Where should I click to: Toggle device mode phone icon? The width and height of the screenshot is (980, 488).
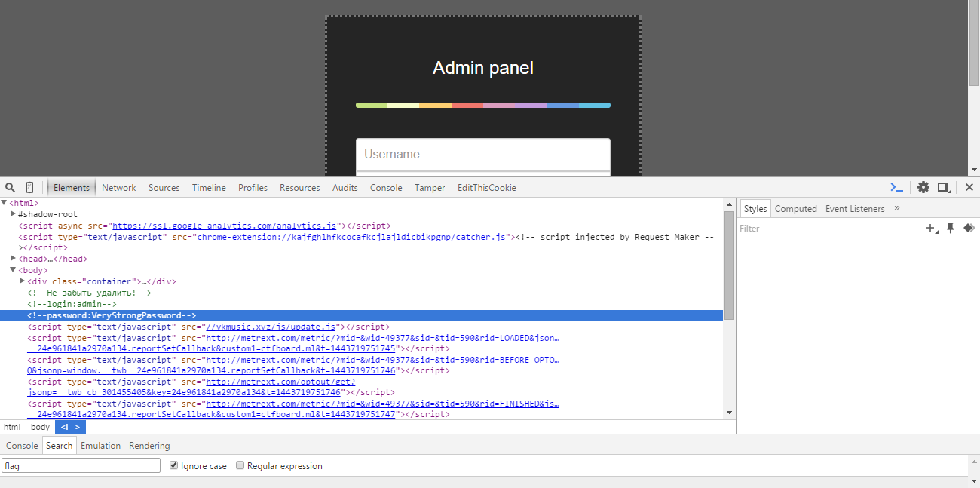[29, 188]
